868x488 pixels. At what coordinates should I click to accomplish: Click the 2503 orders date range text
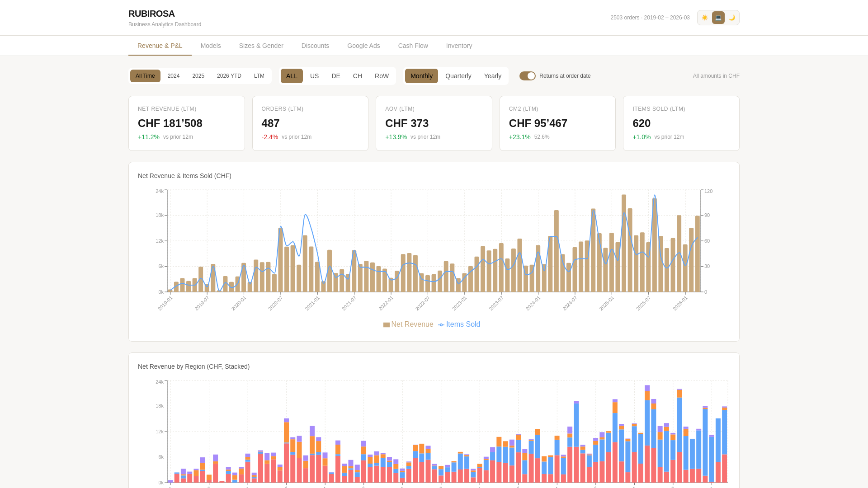650,18
